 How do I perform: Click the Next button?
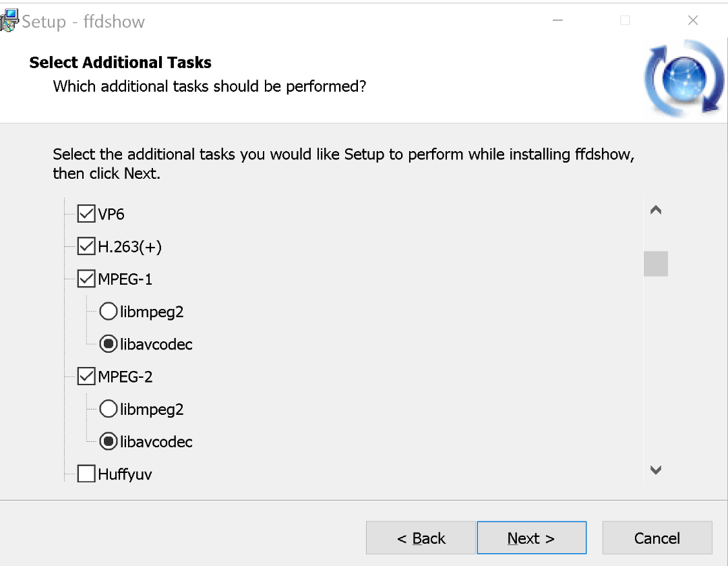(531, 538)
